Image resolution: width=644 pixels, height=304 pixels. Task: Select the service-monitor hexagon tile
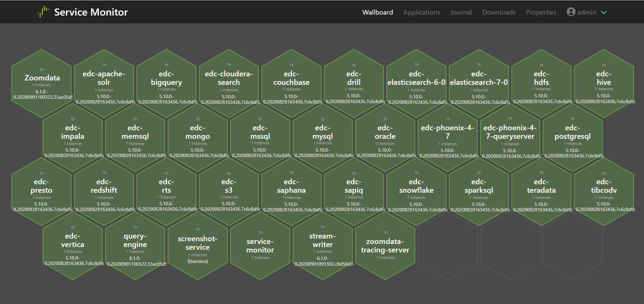(x=260, y=246)
